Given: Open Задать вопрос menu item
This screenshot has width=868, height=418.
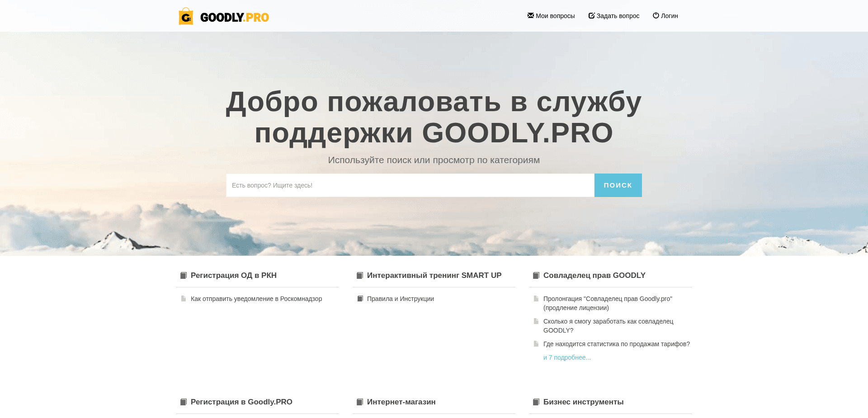Looking at the screenshot, I should tap(618, 15).
